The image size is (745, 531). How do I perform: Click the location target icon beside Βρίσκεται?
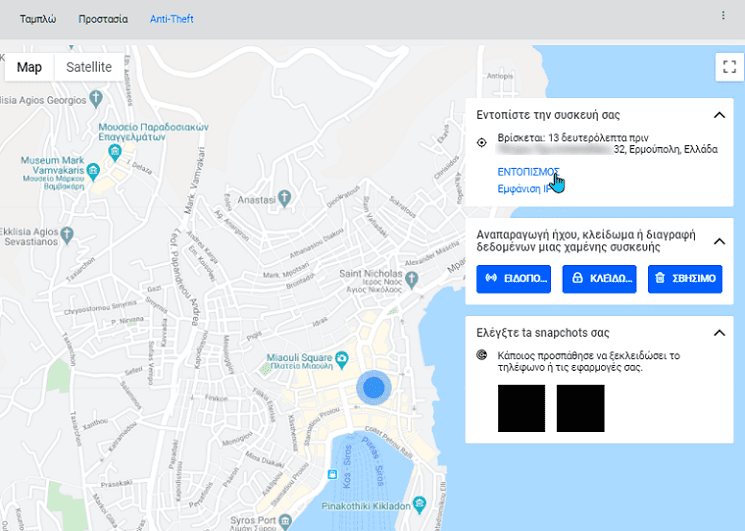coord(481,142)
